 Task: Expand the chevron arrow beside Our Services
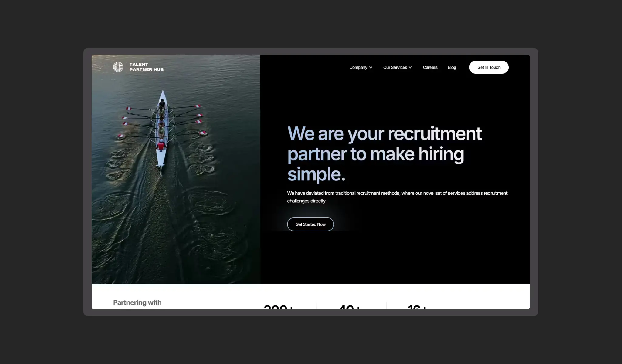click(x=410, y=67)
